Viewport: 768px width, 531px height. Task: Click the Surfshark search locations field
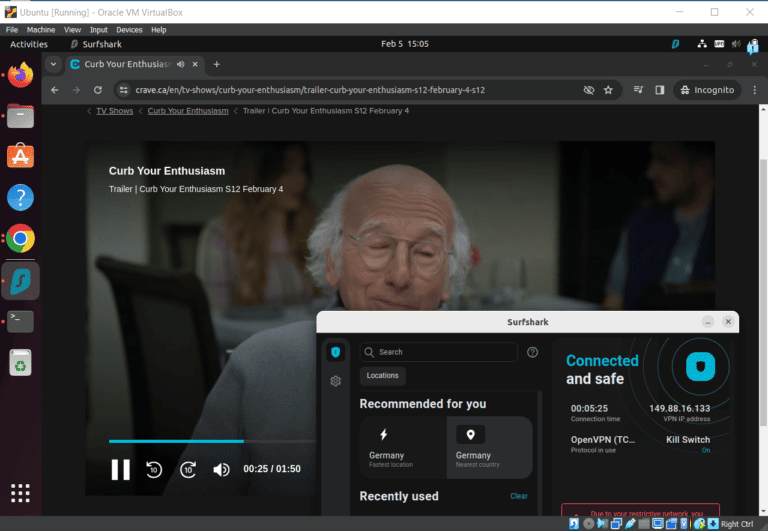tap(440, 352)
